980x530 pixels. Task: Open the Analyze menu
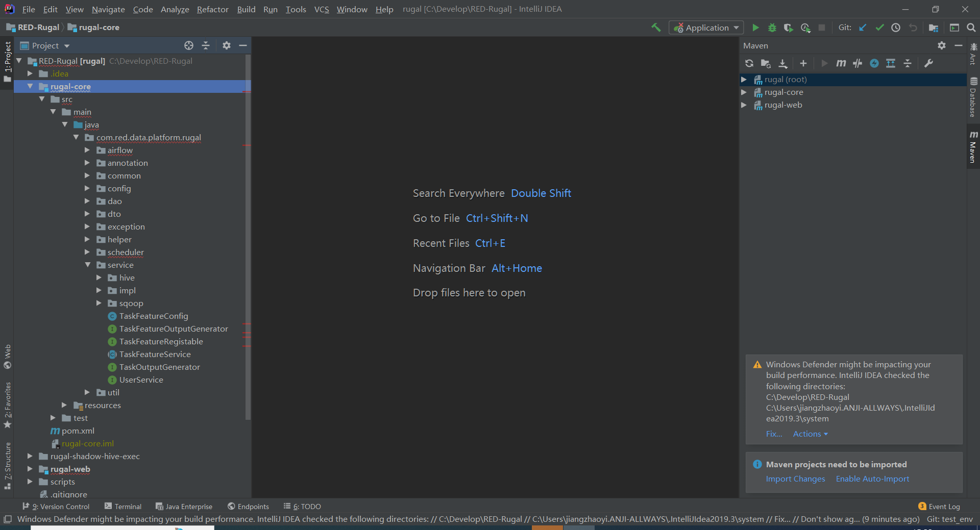(x=175, y=9)
